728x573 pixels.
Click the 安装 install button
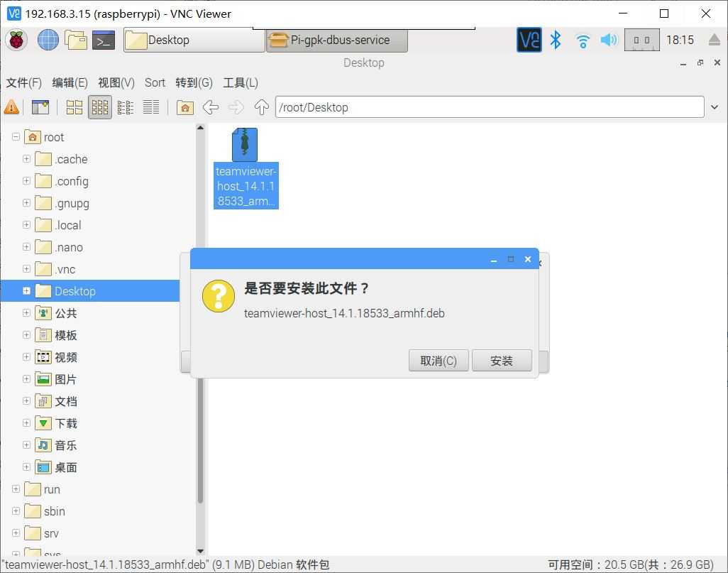pyautogui.click(x=502, y=361)
